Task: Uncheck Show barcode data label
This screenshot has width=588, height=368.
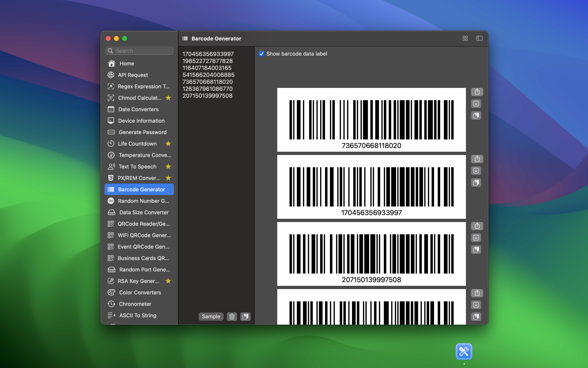Action: [x=262, y=54]
